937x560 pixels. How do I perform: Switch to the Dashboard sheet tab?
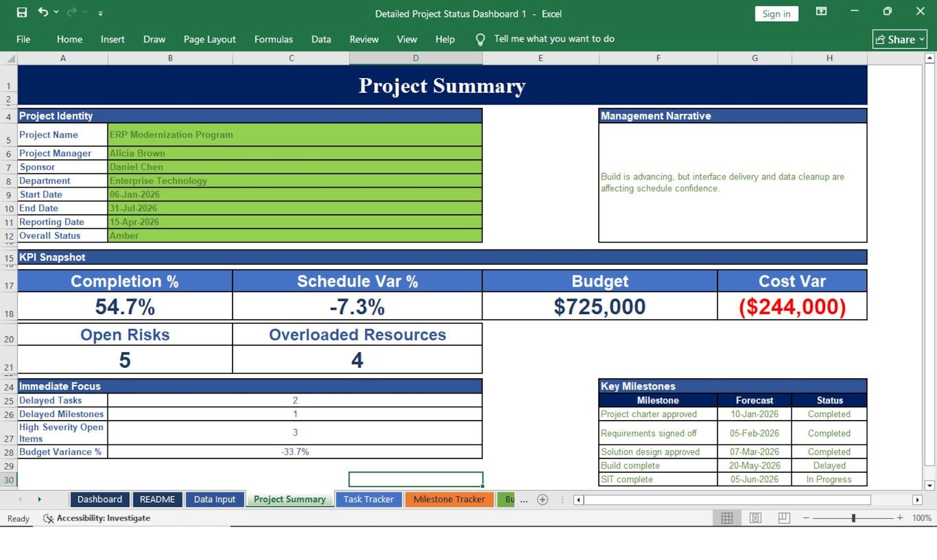(100, 499)
